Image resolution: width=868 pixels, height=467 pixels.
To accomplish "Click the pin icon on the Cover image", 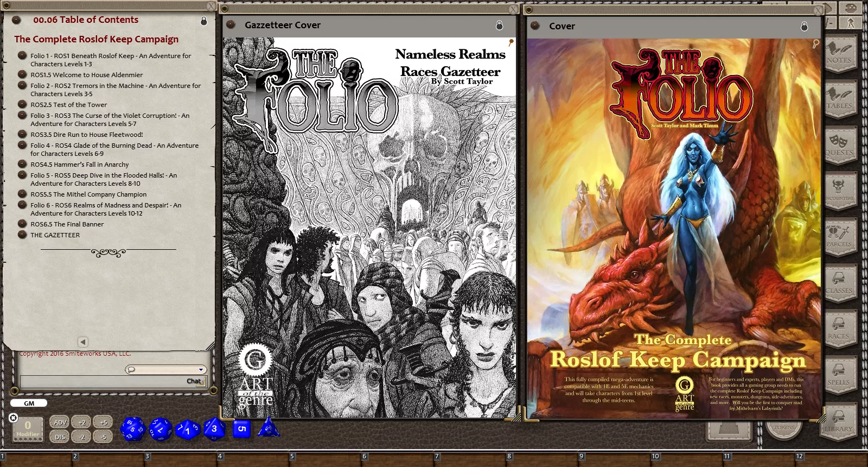I will [x=816, y=43].
